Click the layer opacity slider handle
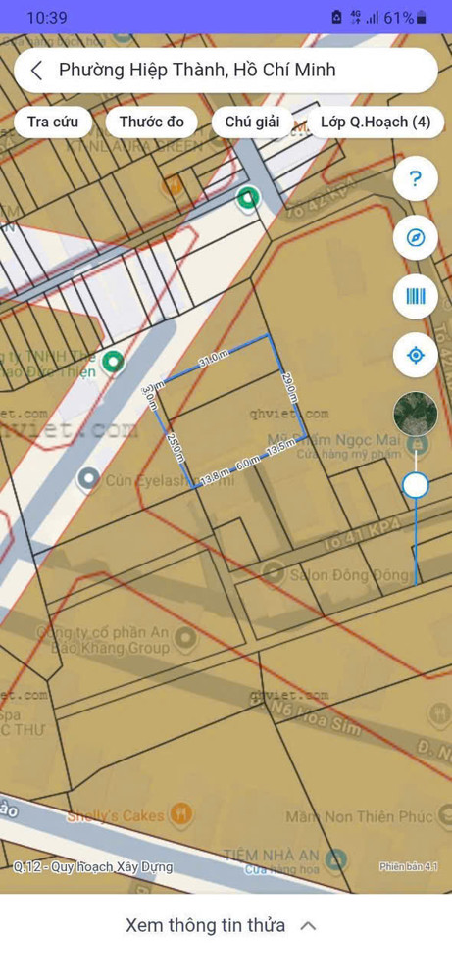Viewport: 452px width, 980px height. click(415, 485)
